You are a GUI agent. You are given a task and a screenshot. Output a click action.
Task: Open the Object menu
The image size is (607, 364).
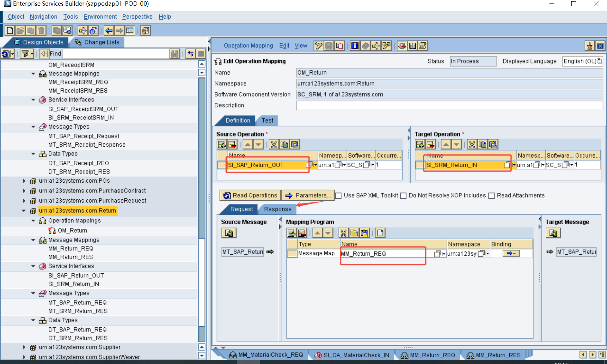16,17
